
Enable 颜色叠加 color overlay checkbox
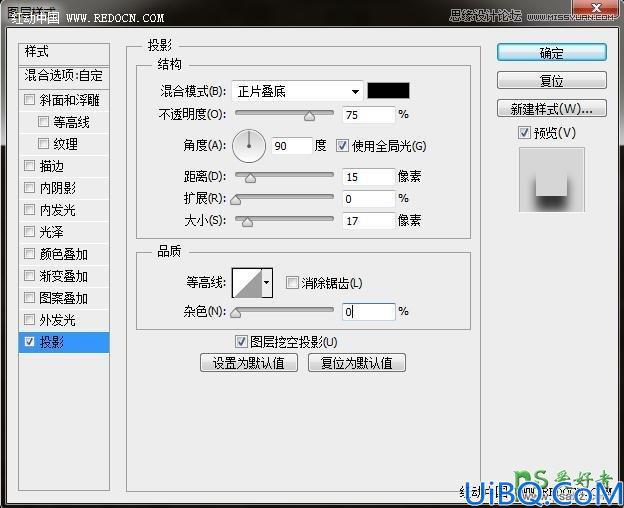(x=29, y=253)
